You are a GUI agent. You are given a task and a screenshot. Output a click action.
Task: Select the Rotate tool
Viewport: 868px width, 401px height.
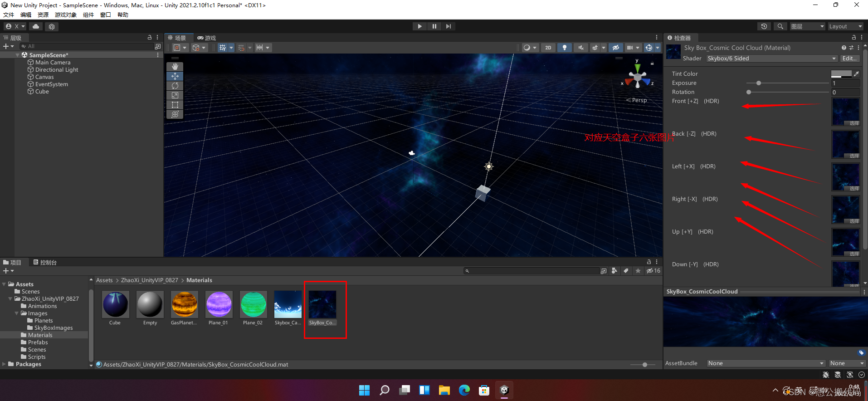click(175, 86)
